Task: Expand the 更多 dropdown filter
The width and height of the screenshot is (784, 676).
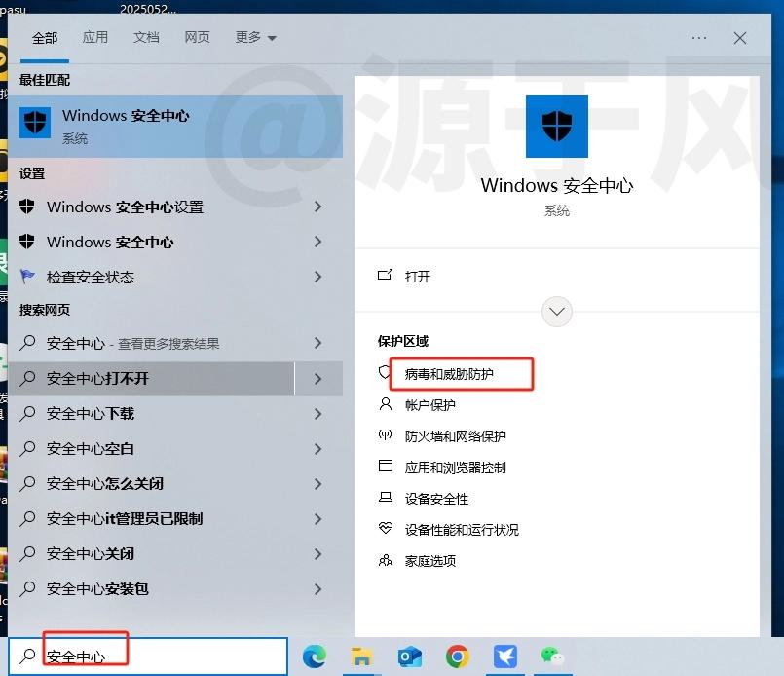Action: [x=256, y=38]
